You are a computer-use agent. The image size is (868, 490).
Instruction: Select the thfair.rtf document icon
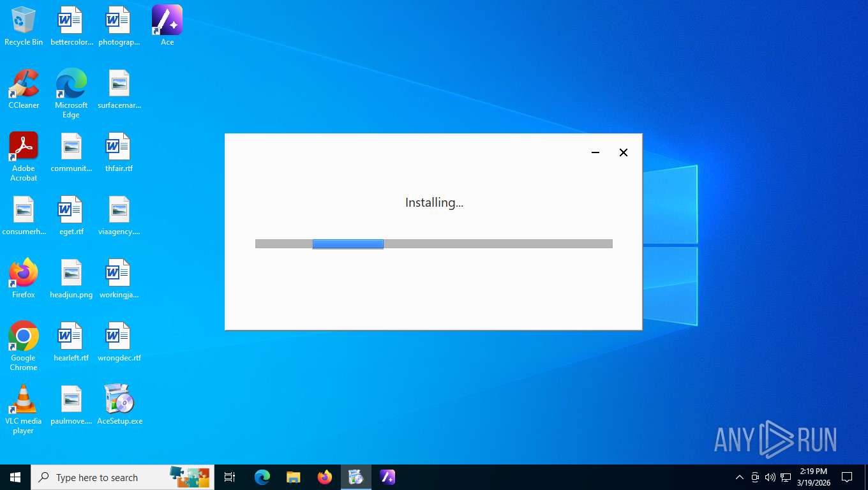coord(119,152)
